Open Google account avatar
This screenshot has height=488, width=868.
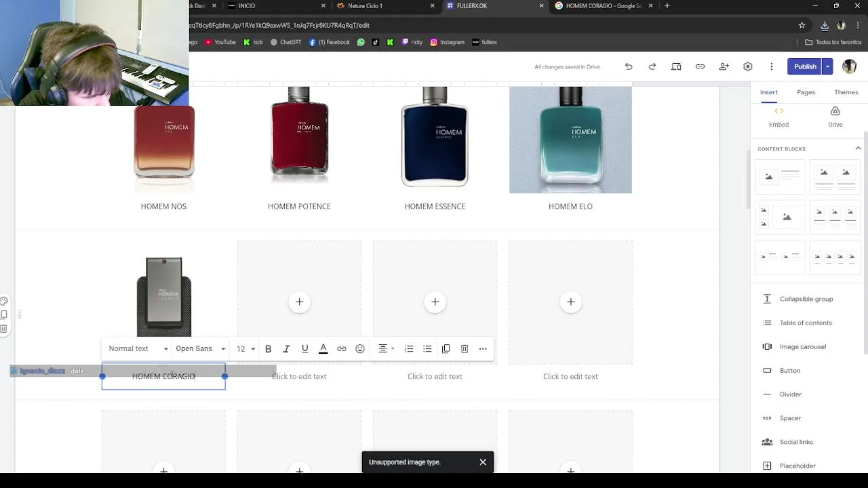pyautogui.click(x=849, y=66)
